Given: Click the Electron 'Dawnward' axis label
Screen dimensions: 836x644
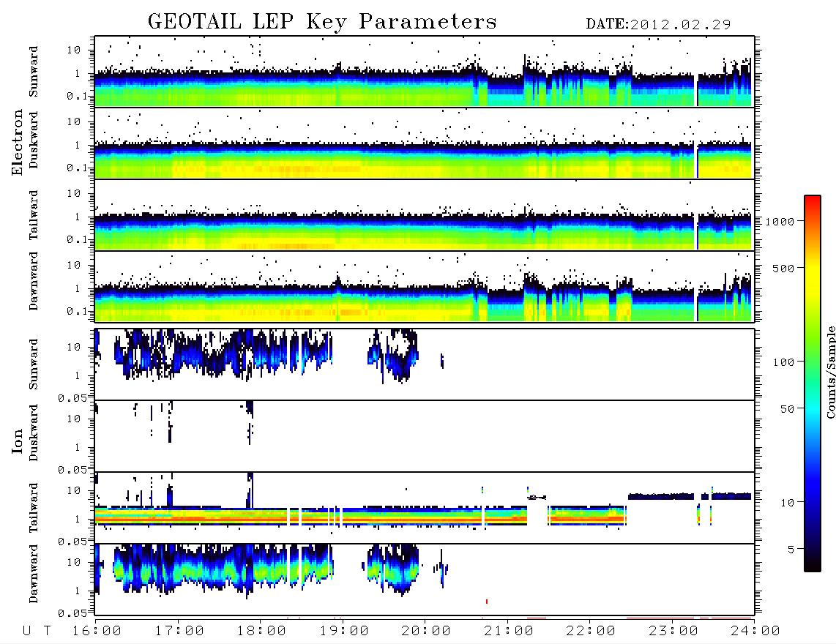Looking at the screenshot, I should click(x=33, y=282).
